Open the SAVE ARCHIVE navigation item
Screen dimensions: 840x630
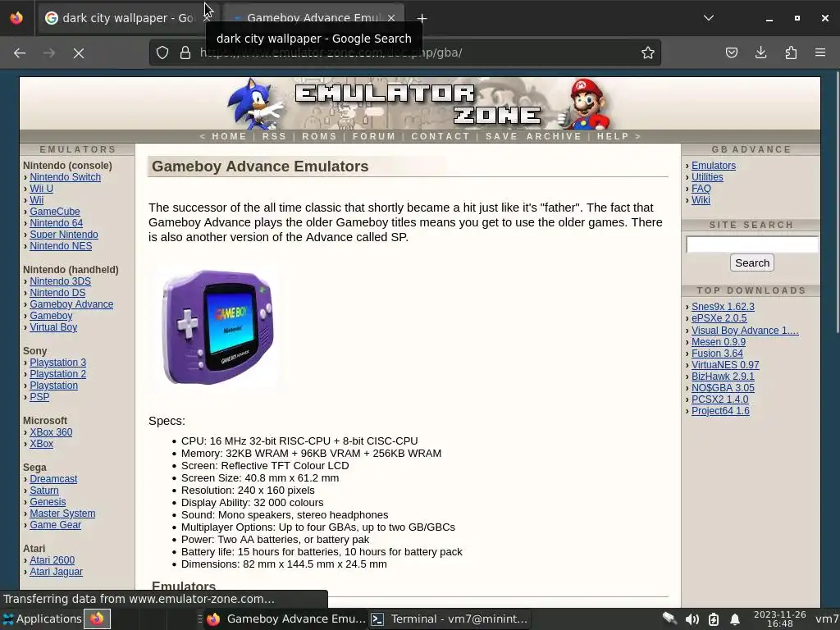533,136
